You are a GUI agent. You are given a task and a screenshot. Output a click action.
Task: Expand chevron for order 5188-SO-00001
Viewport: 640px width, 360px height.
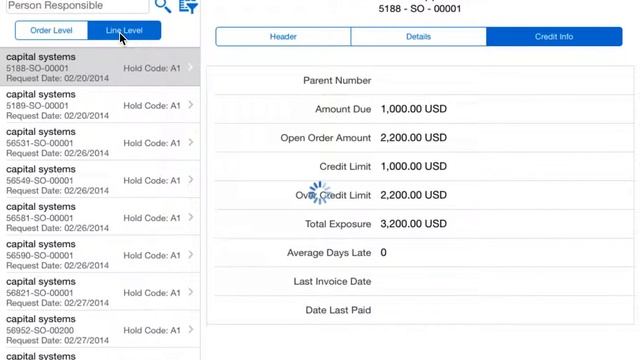click(191, 68)
